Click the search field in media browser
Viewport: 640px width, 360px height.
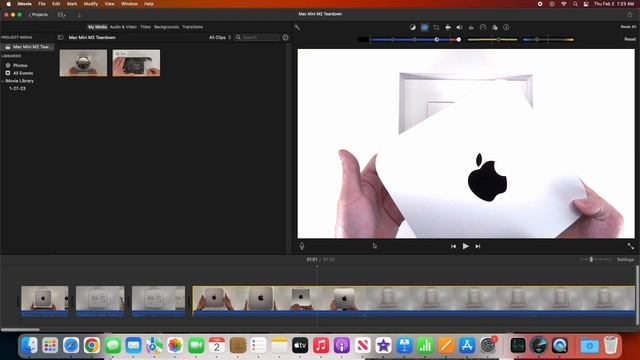point(257,38)
